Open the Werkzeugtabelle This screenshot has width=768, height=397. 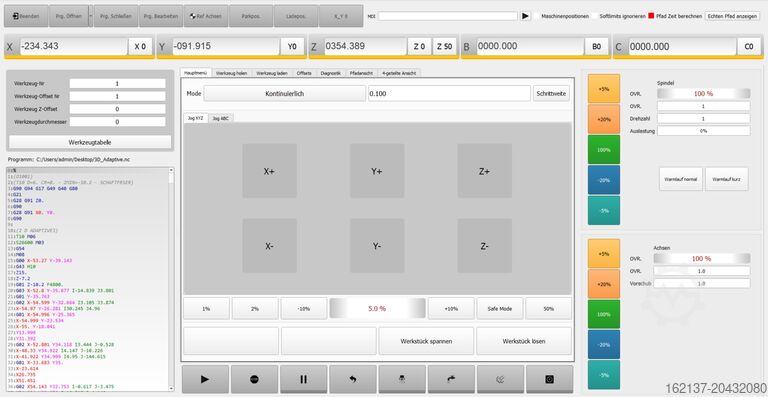pos(90,142)
